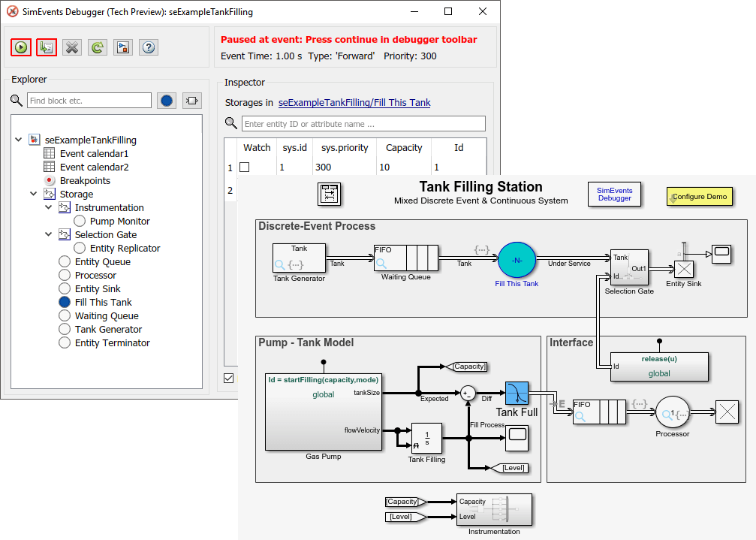Click the green Continue play button
Image resolution: width=756 pixels, height=540 pixels.
tap(21, 47)
